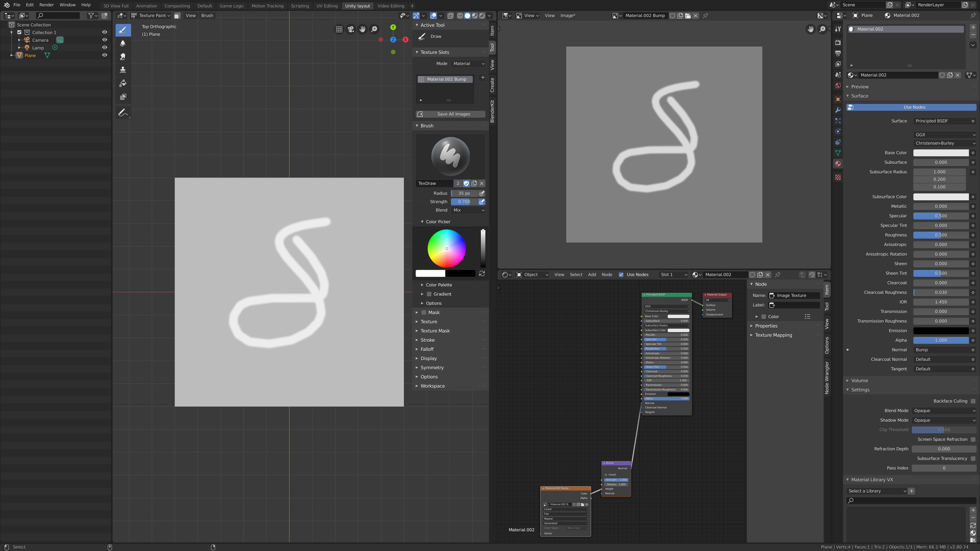Toggle camera view in viewport
The image size is (980, 551).
pyautogui.click(x=351, y=29)
